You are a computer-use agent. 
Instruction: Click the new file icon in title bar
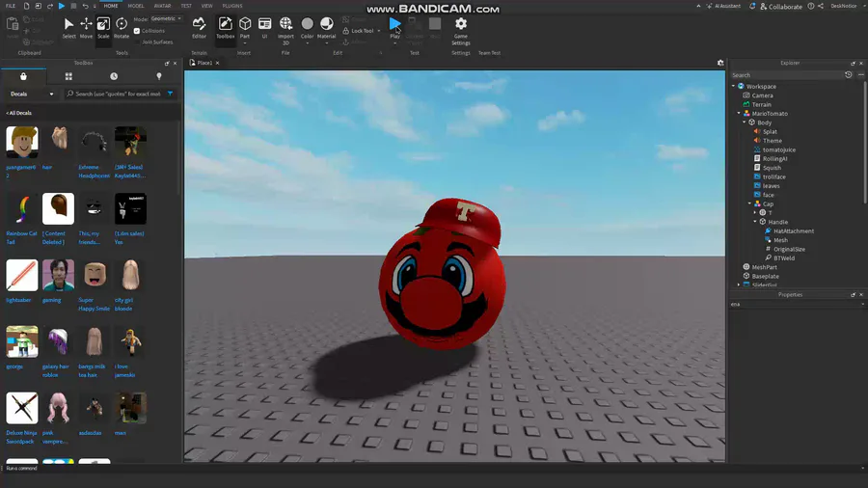point(26,6)
